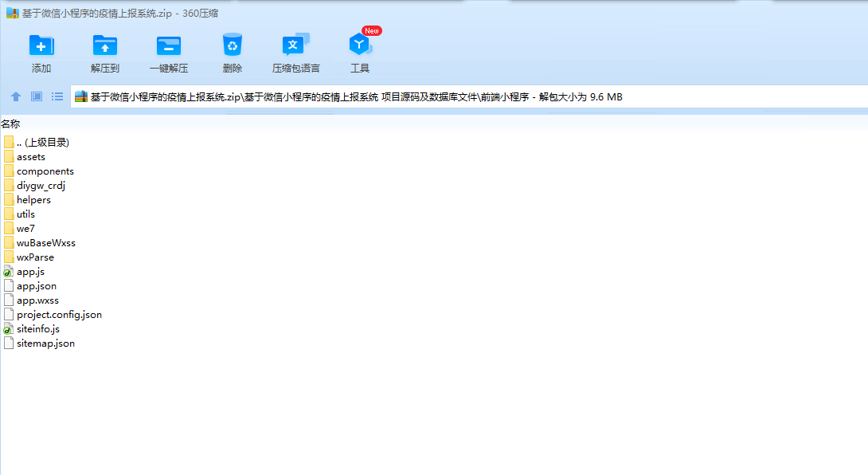Click the archive icon in the address bar
This screenshot has height=475, width=868.
(81, 96)
